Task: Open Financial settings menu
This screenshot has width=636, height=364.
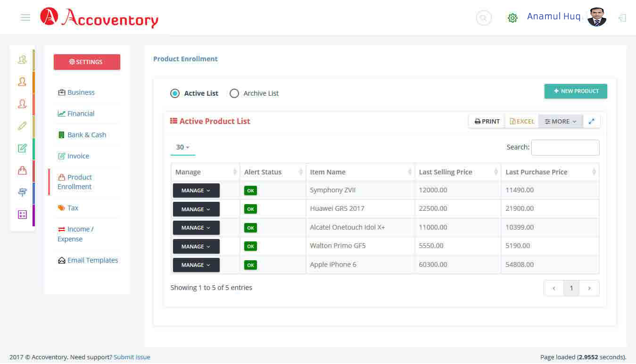Action: (76, 114)
